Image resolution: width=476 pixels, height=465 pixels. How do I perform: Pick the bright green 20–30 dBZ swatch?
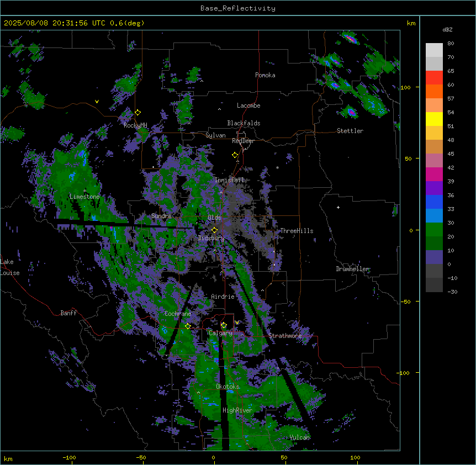coord(434,230)
